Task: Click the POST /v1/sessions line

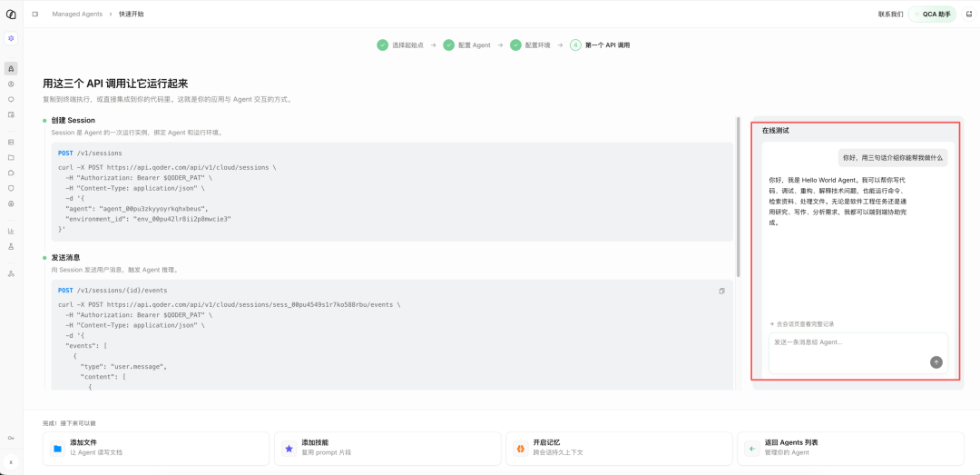Action: tap(90, 153)
